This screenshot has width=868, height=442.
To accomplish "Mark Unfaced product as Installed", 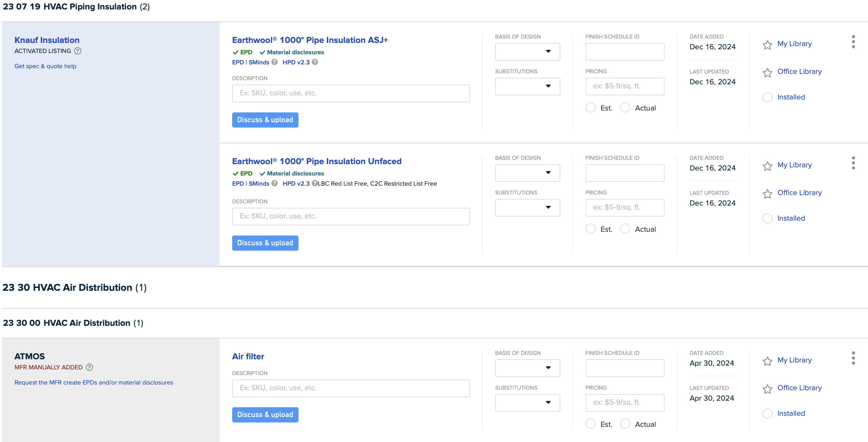I will pos(767,218).
